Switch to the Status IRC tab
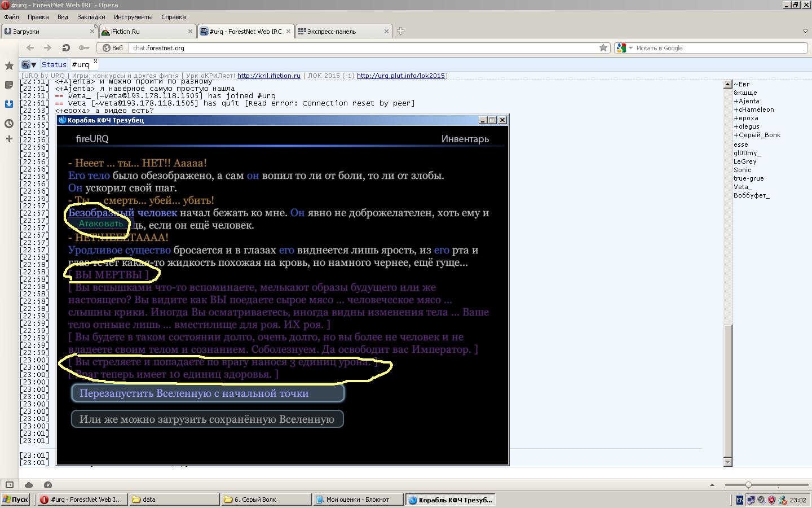812x508 pixels. click(x=54, y=64)
